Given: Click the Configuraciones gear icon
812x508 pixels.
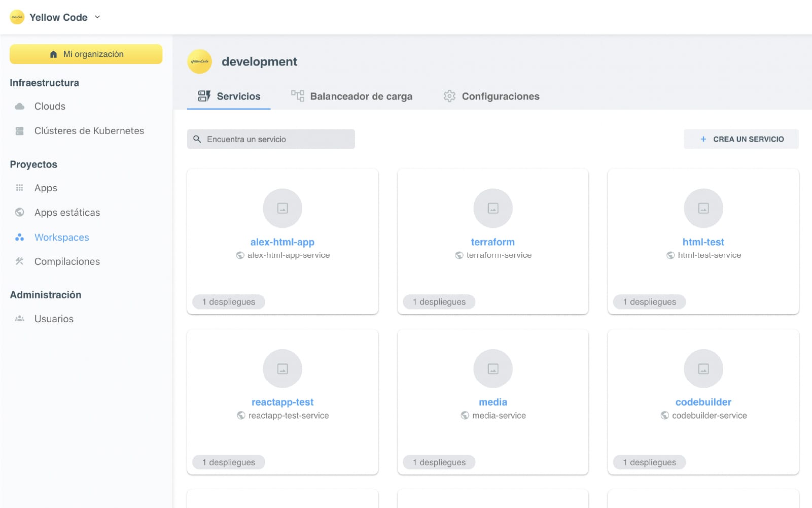Looking at the screenshot, I should [x=449, y=96].
